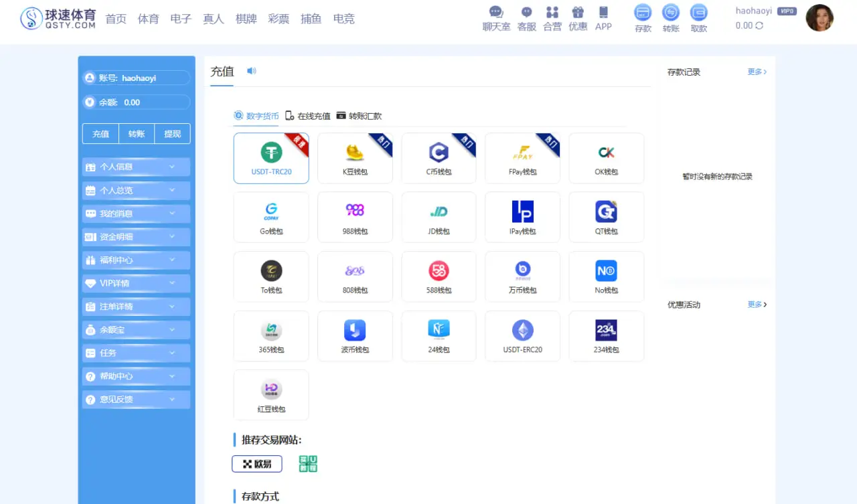857x504 pixels.
Task: Click the 提现 button in the sidebar
Action: click(x=172, y=134)
